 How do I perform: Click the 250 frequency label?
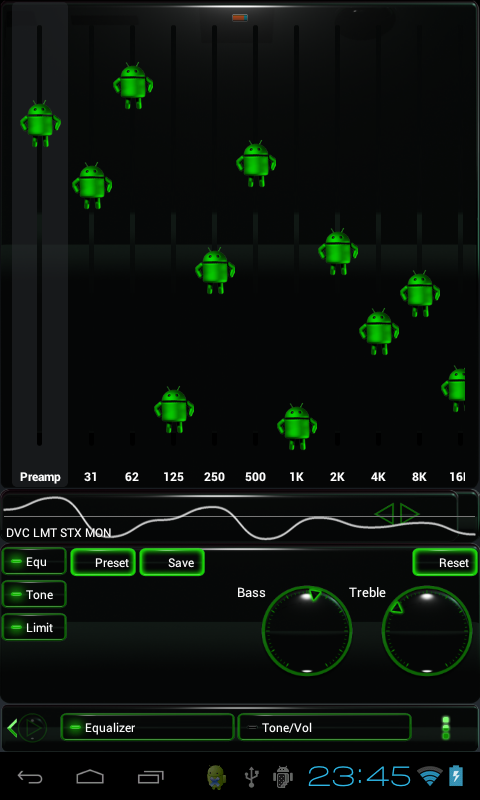click(214, 477)
